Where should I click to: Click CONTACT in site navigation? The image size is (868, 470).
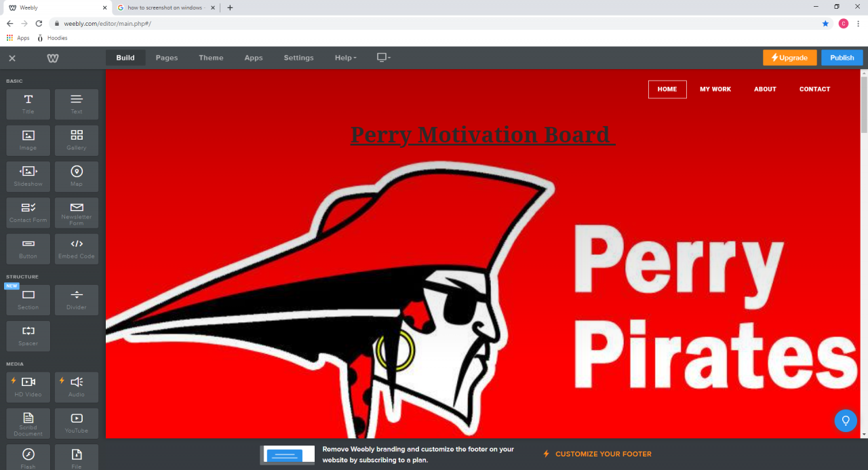(x=814, y=90)
